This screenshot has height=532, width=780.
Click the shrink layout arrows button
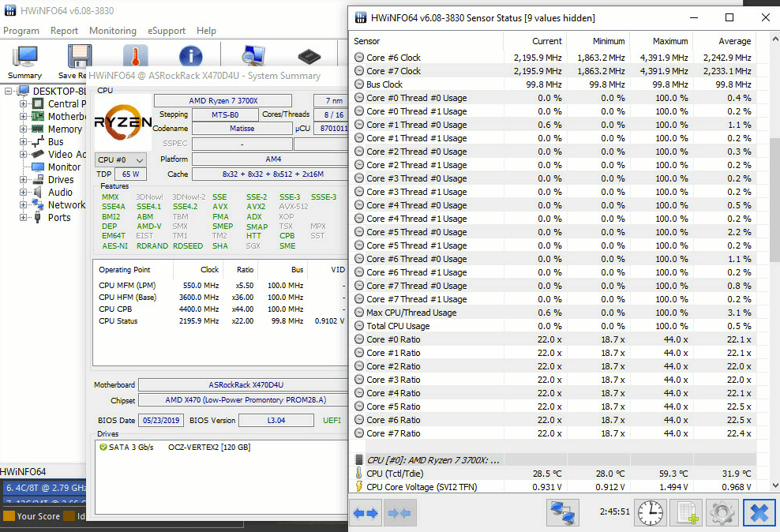tap(400, 512)
